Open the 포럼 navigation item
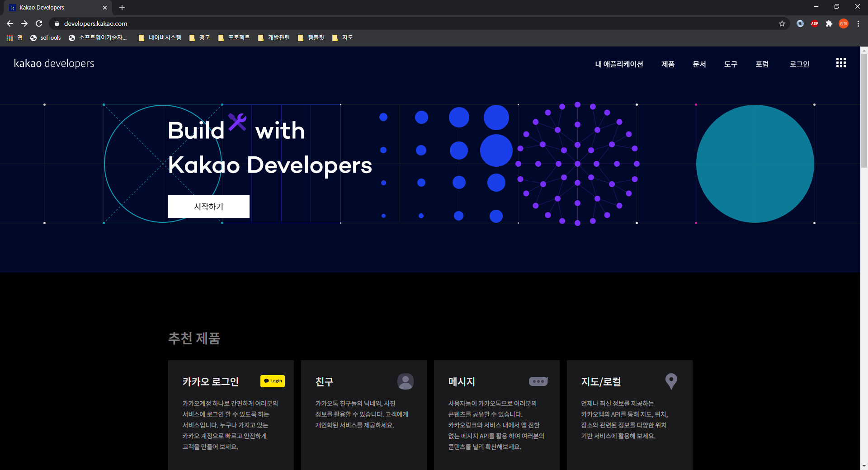The height and width of the screenshot is (470, 868). [762, 64]
